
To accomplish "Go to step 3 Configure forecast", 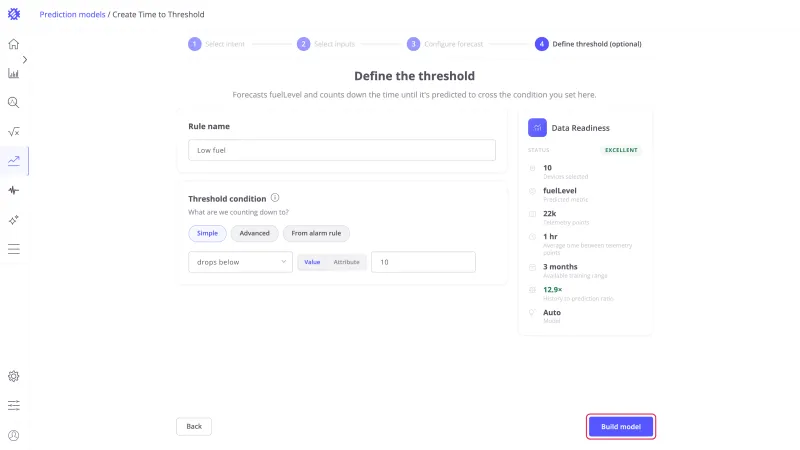I will click(445, 44).
